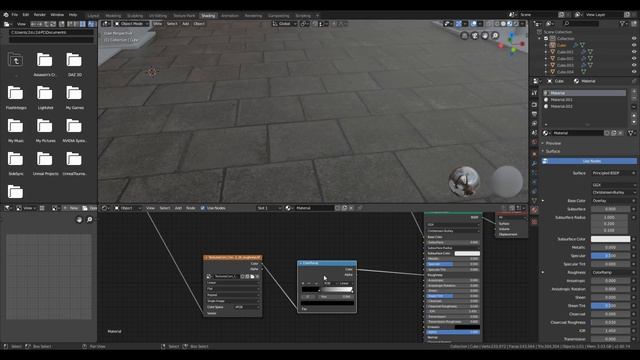Screen dimensions: 640x360
Task: Click the ColorRamp gradient bar
Action: 327,289
